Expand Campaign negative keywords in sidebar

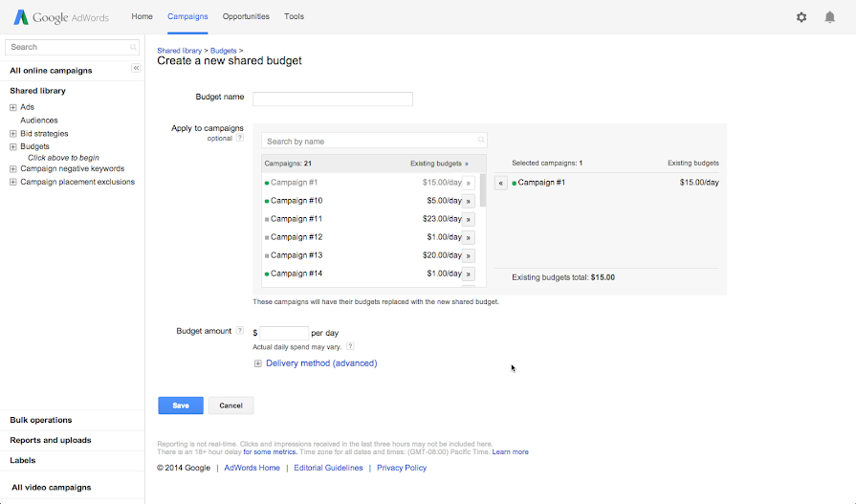(13, 168)
